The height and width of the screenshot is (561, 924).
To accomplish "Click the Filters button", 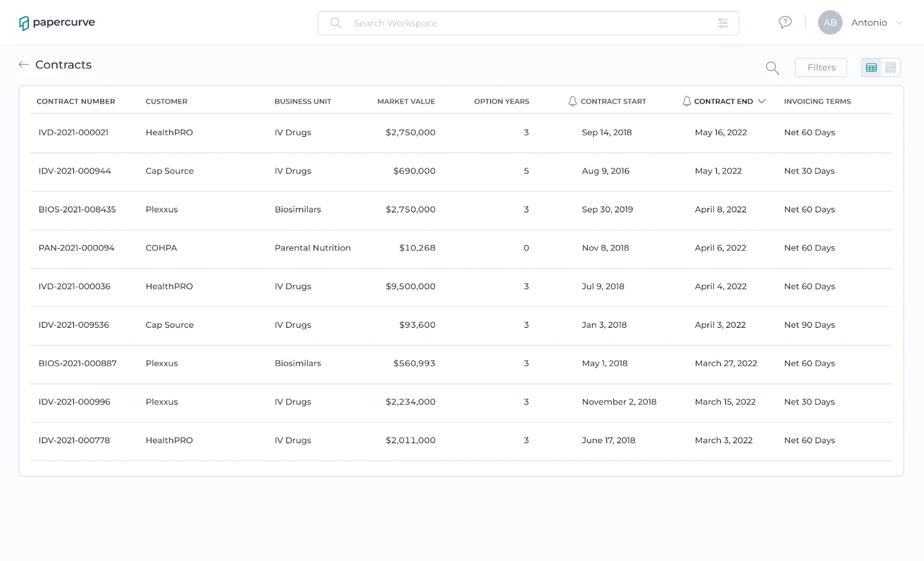I will click(x=821, y=68).
